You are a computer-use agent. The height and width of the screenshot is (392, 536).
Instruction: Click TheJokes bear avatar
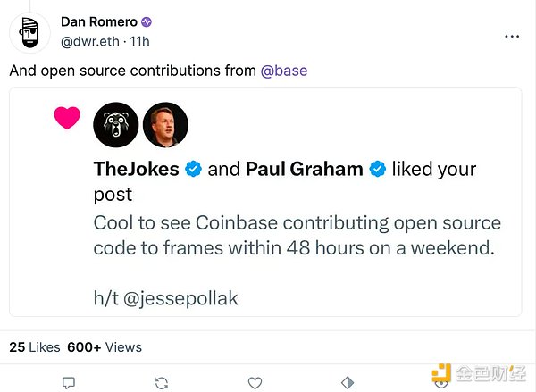pyautogui.click(x=115, y=125)
